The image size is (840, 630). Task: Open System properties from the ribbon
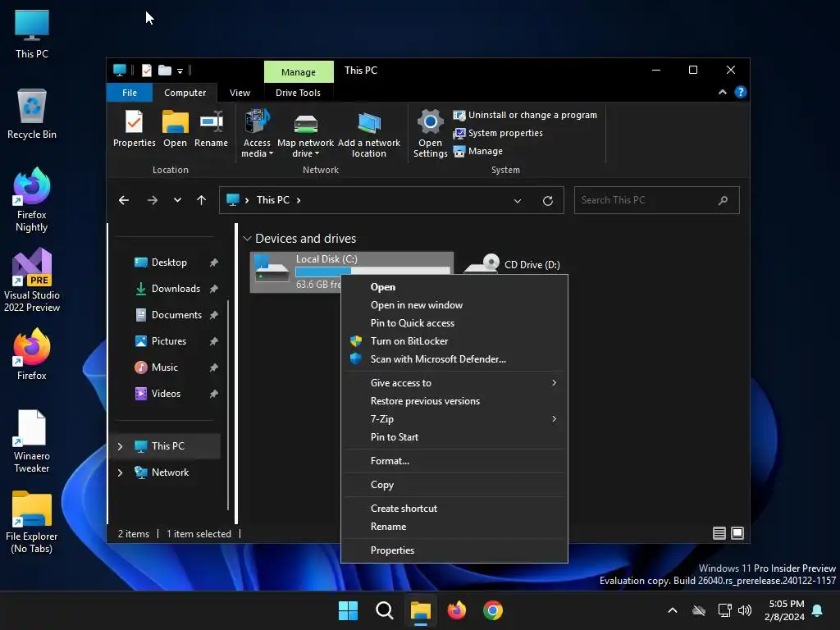coord(498,133)
